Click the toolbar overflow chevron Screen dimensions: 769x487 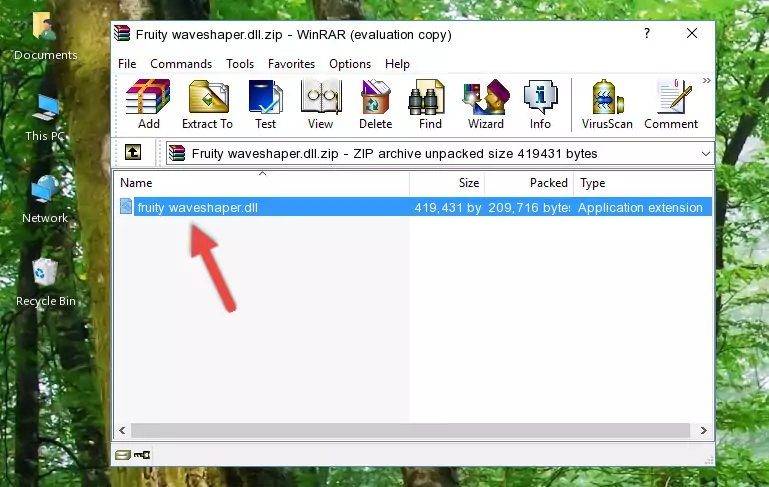point(706,80)
